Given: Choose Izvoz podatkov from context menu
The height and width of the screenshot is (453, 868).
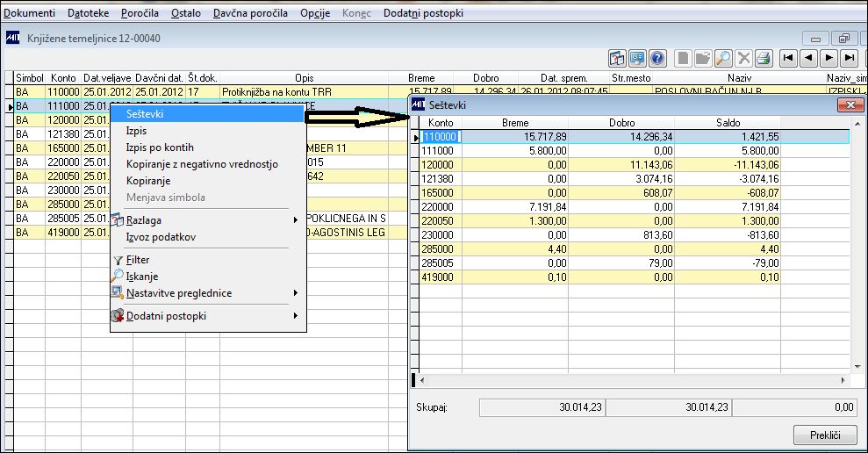Looking at the screenshot, I should click(x=161, y=237).
